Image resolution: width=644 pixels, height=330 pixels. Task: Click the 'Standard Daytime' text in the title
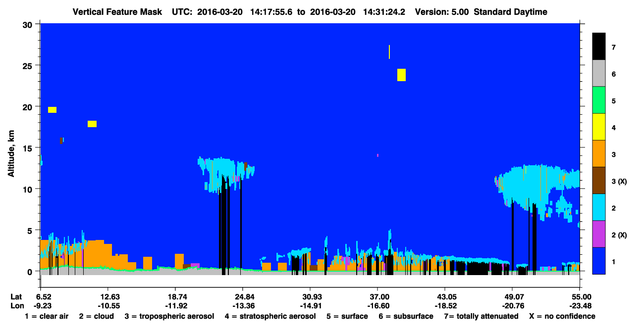[511, 12]
